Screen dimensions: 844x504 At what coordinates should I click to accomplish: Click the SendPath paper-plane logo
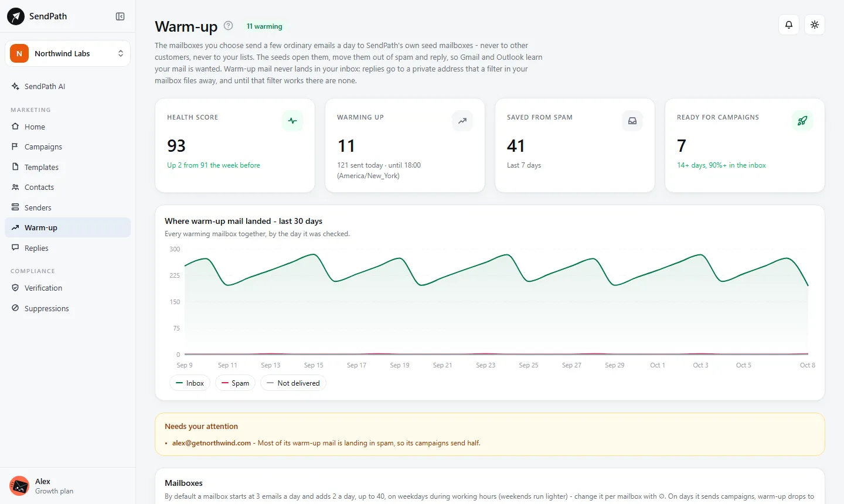[x=16, y=16]
